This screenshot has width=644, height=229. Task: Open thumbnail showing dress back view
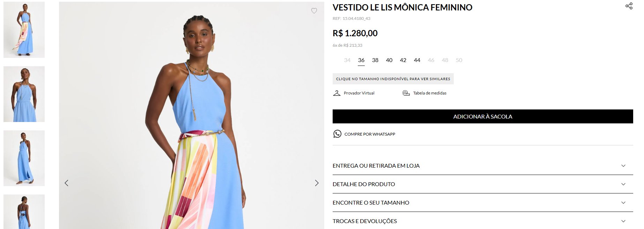pyautogui.click(x=24, y=212)
